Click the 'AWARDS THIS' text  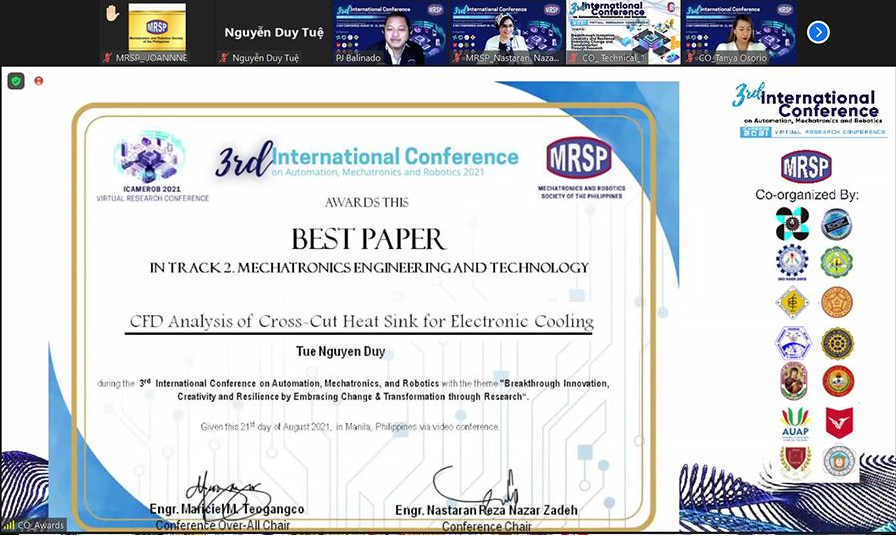pos(367,202)
